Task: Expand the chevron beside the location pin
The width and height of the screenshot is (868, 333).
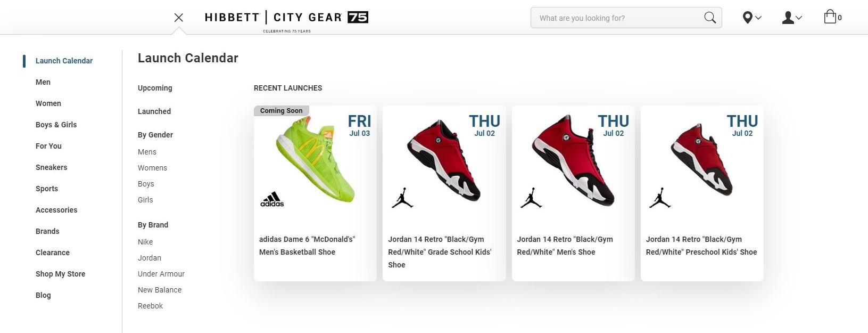Action: point(758,18)
